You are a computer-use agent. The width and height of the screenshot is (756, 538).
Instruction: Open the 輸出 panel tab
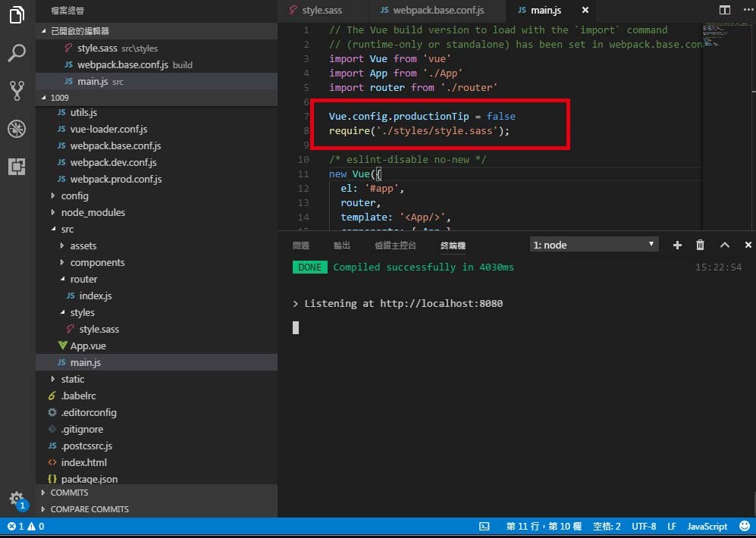[342, 246]
